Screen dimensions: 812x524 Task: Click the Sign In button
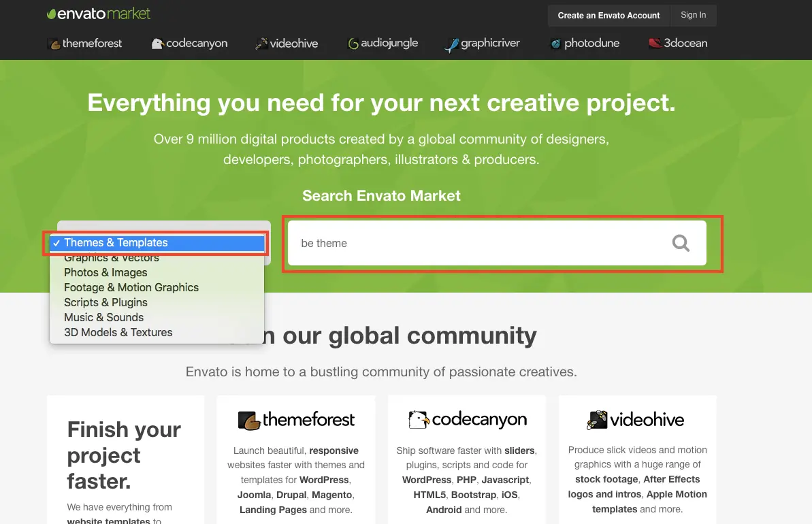click(694, 16)
